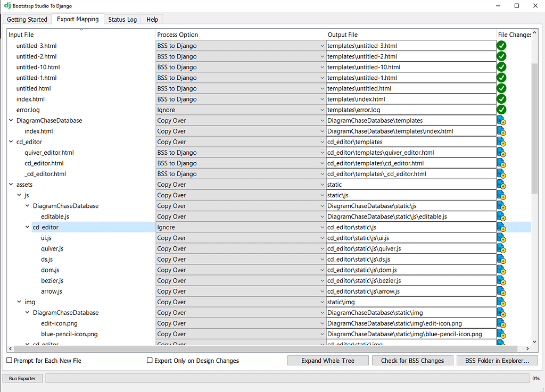Screen dimensions: 545x392
Task: Click the Expand Whole Tree button
Action: tap(328, 360)
